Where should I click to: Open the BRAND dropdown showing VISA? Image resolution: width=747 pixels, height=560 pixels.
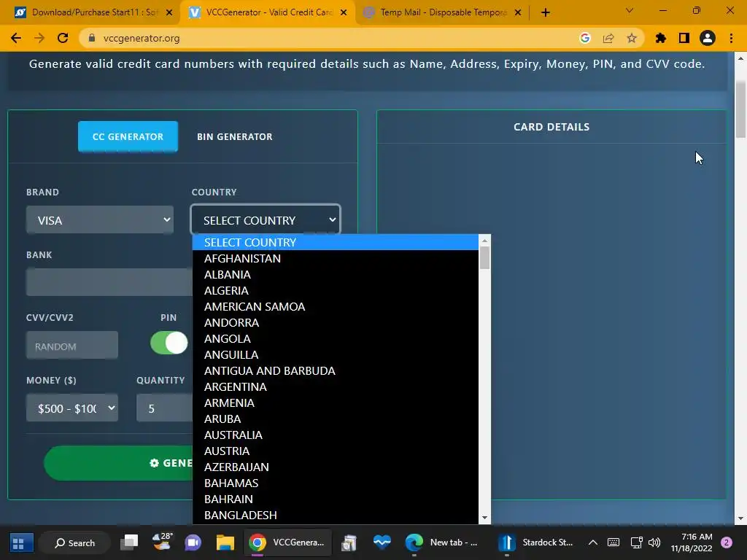point(100,220)
